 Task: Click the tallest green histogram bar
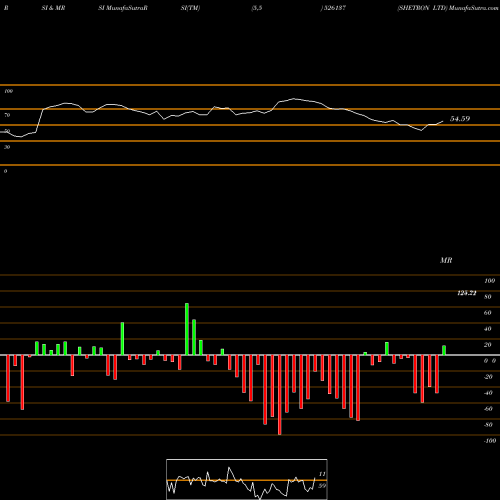coord(187,329)
